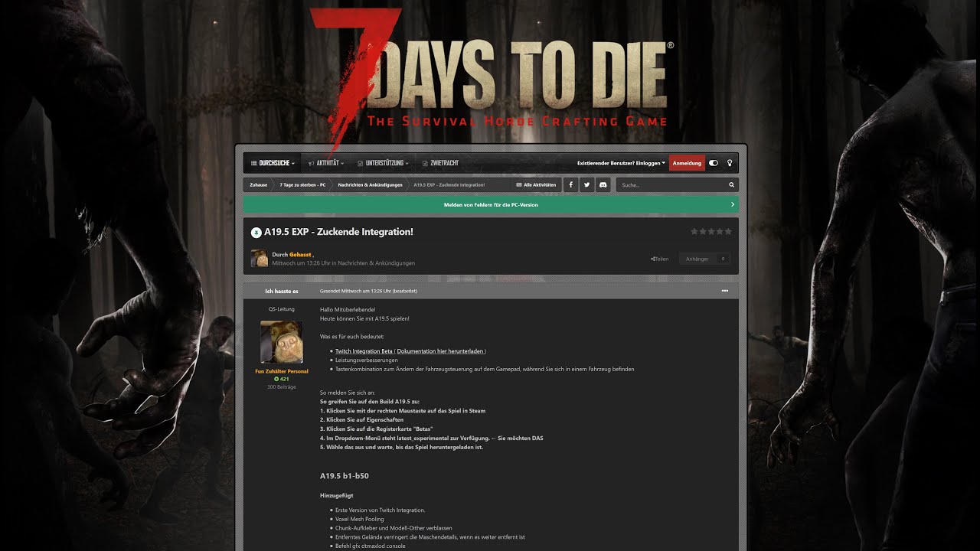Click the search magnifier icon
980x551 pixels.
pyautogui.click(x=731, y=185)
